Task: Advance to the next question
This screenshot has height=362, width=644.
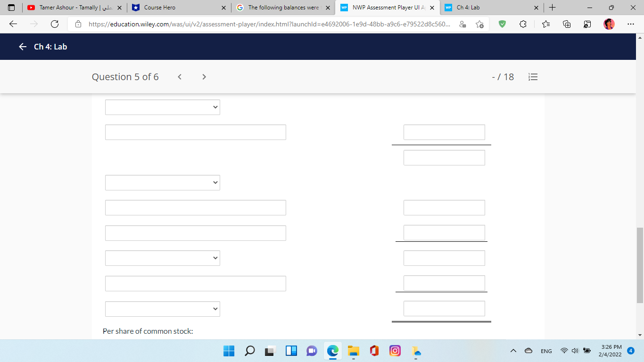Action: point(204,76)
